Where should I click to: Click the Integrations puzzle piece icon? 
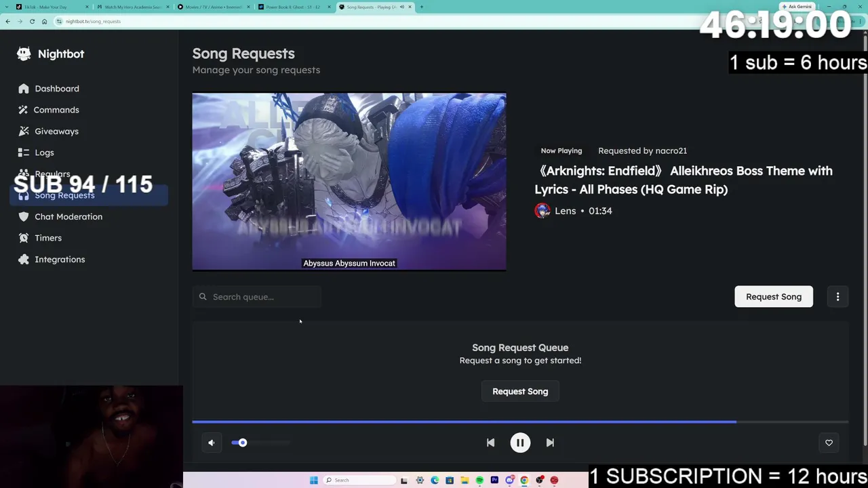(x=24, y=259)
